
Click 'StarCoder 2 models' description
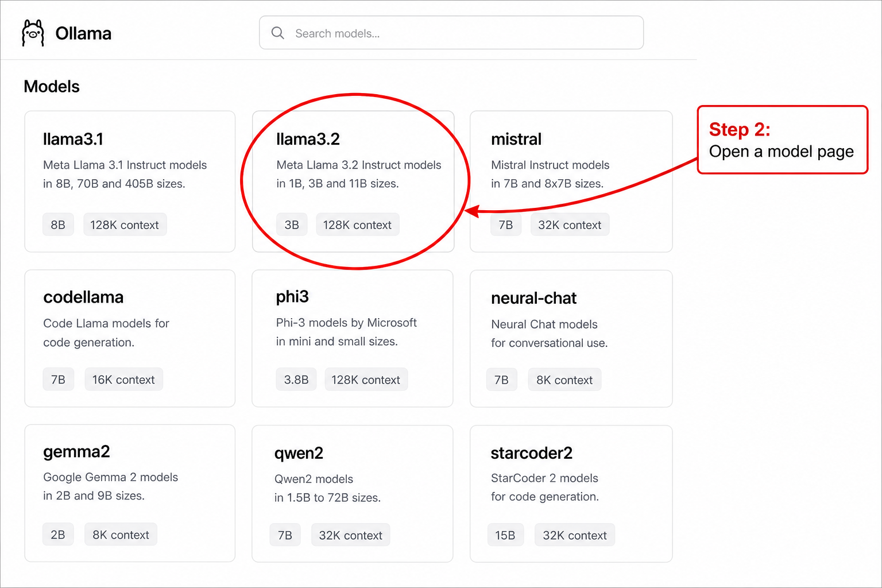point(544,478)
